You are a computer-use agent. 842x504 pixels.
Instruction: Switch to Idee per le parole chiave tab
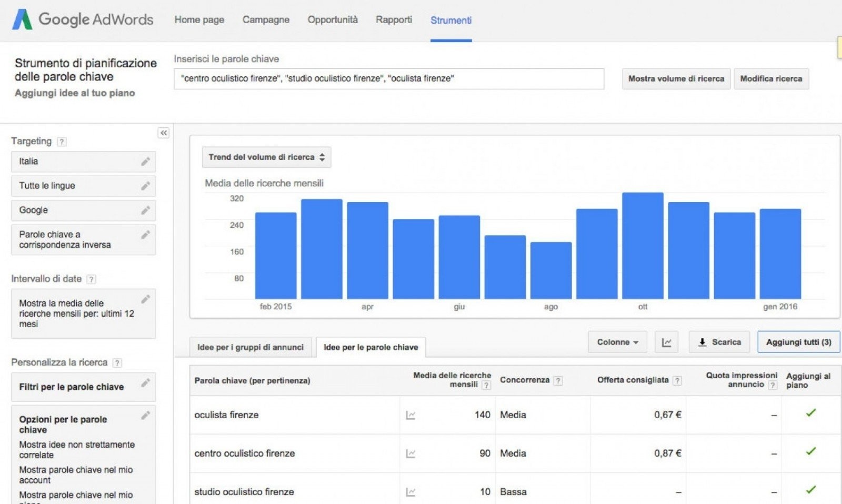pos(371,347)
